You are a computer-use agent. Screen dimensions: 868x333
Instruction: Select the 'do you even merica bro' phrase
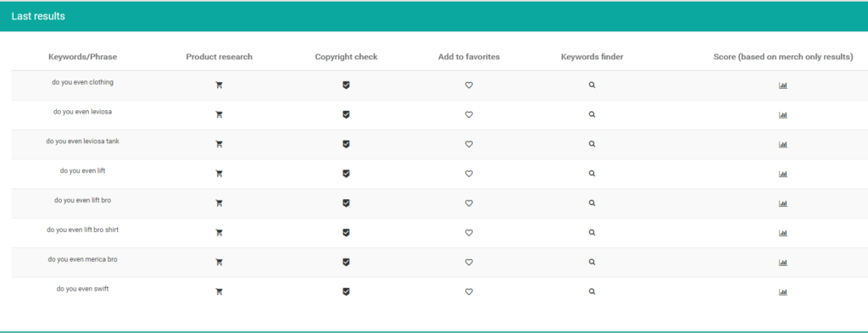click(82, 259)
